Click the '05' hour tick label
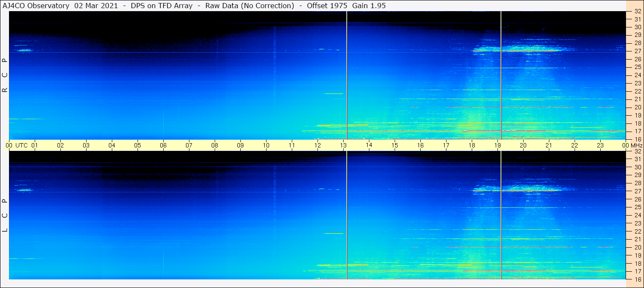 [x=138, y=145]
